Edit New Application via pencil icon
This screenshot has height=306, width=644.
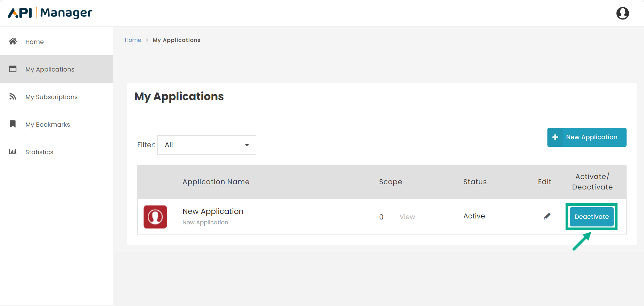click(547, 216)
